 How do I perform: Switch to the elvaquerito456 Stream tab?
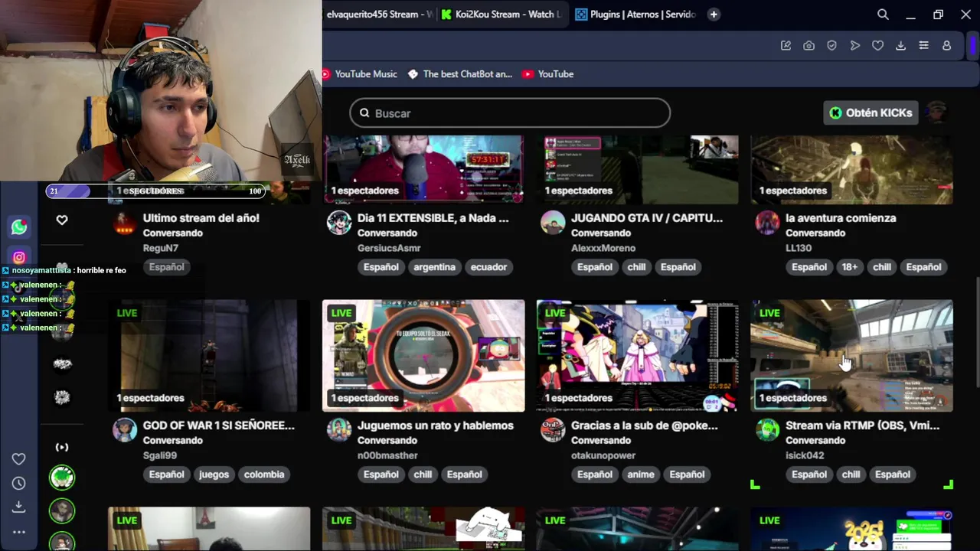point(379,15)
